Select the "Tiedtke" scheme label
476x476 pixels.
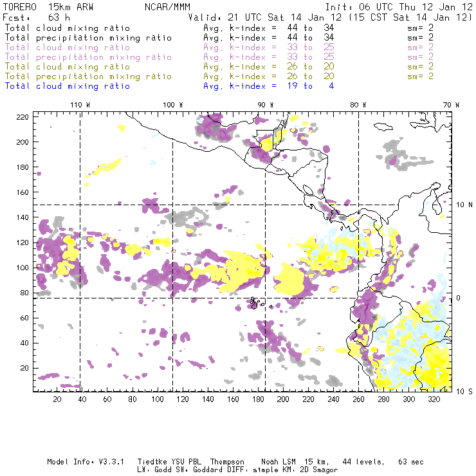pos(152,462)
